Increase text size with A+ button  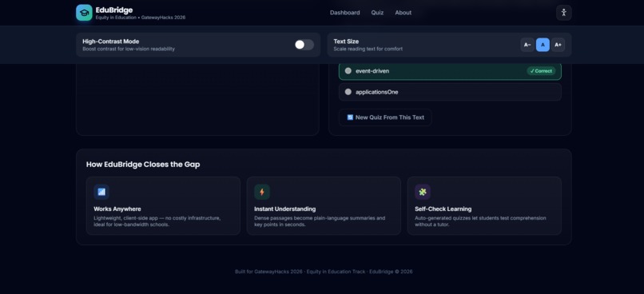[558, 45]
